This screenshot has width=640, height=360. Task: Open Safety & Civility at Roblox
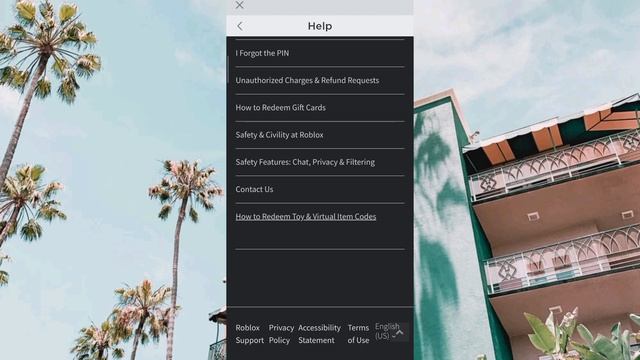click(279, 135)
